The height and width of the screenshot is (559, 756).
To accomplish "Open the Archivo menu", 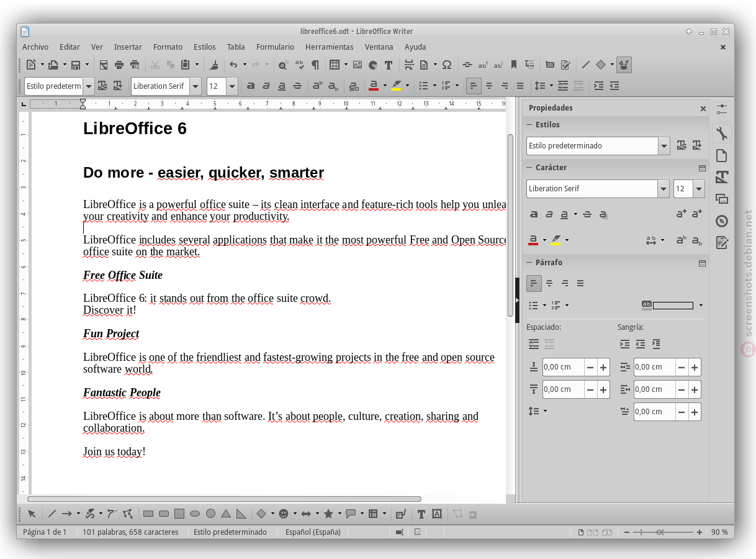I will pos(35,47).
